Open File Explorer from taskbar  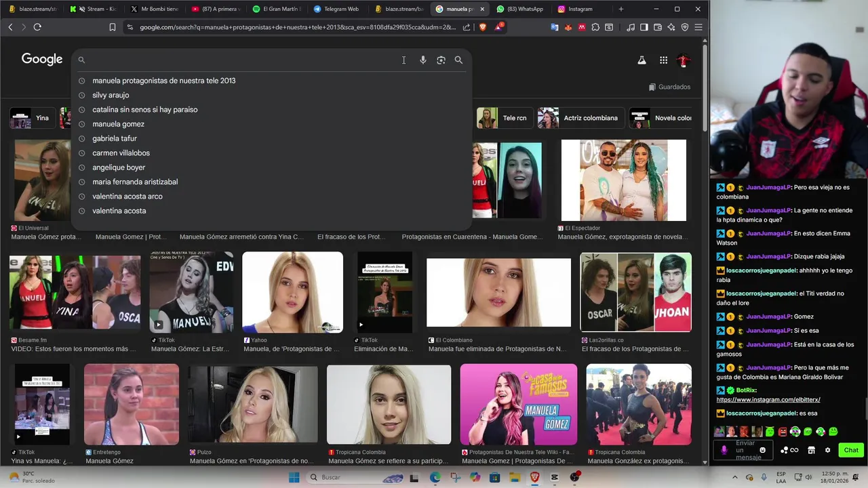[x=515, y=477]
